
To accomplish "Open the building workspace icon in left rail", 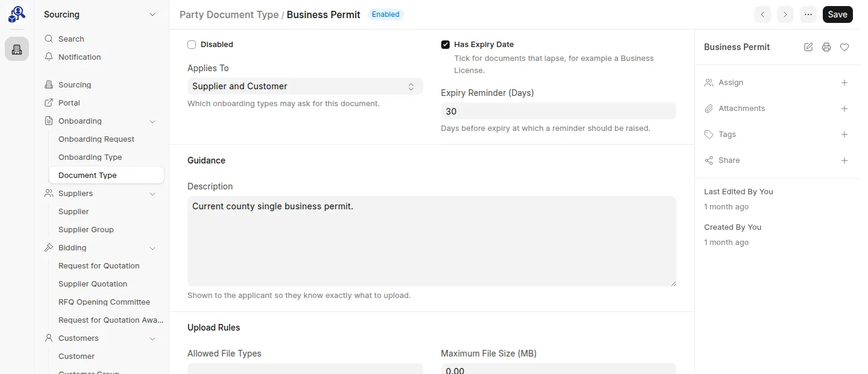I will (x=17, y=49).
